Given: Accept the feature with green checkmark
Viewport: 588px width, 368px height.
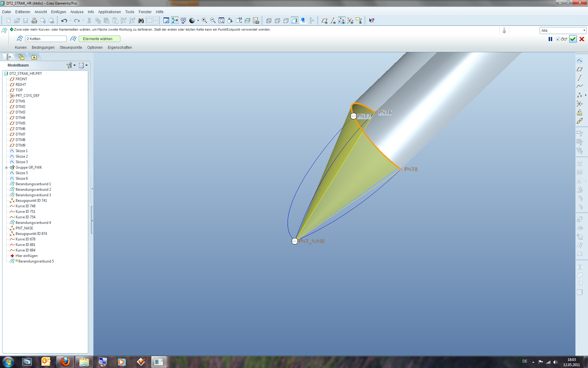Looking at the screenshot, I should tap(573, 39).
